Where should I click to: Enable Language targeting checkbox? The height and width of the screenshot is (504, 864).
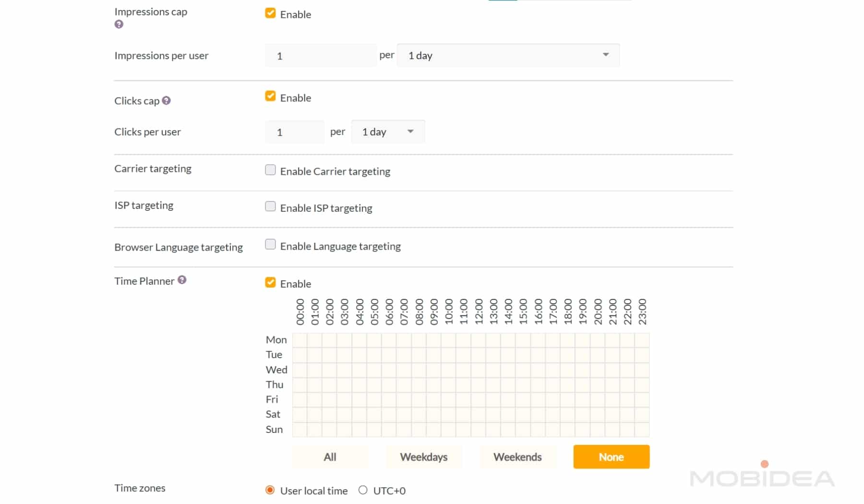point(270,245)
